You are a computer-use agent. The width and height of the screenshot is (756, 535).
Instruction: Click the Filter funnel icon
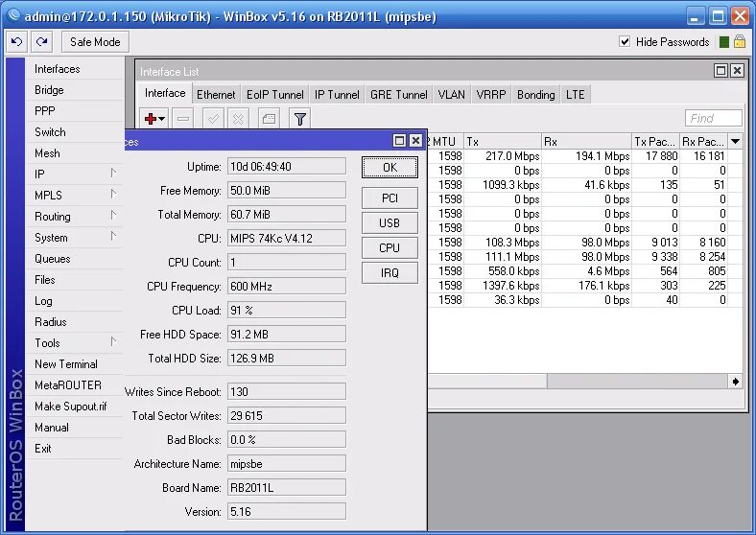[x=300, y=119]
